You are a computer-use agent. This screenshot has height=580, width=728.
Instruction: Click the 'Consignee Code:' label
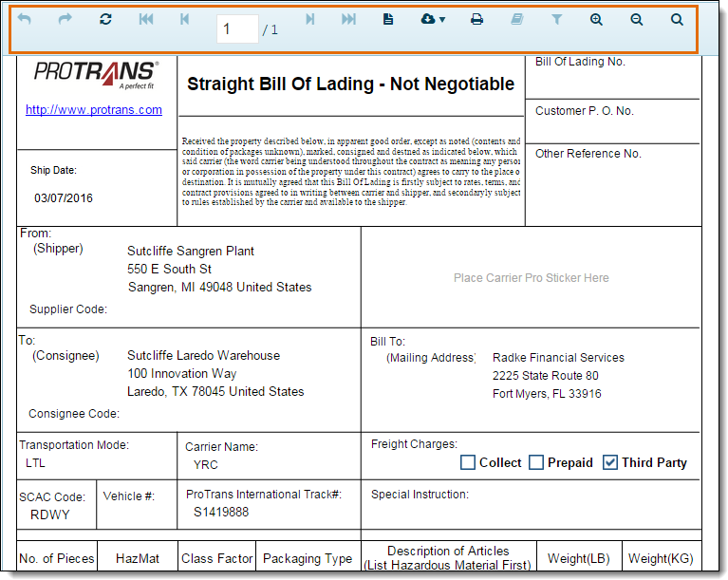74,414
